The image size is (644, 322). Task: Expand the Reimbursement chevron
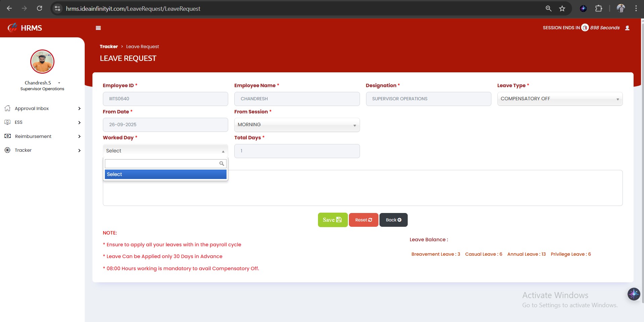click(79, 136)
